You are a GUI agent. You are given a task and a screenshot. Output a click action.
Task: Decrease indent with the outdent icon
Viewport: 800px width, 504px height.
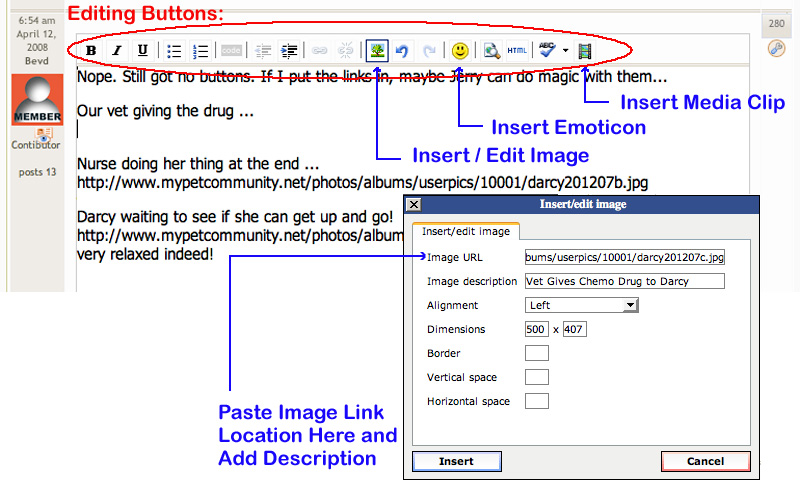pyautogui.click(x=263, y=51)
